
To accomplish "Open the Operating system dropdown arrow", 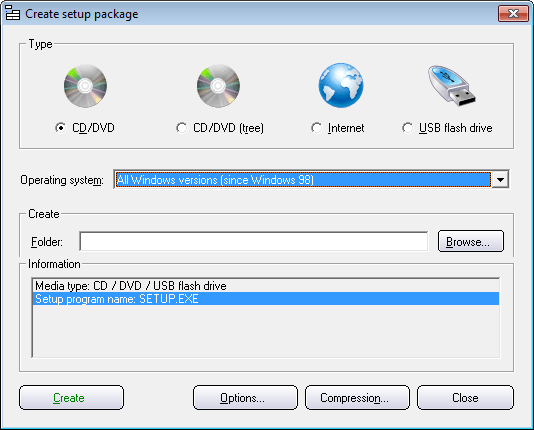I will pos(500,179).
